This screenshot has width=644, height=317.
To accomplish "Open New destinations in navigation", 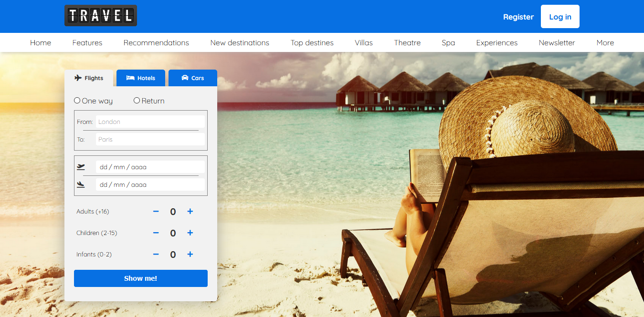I will pyautogui.click(x=240, y=42).
